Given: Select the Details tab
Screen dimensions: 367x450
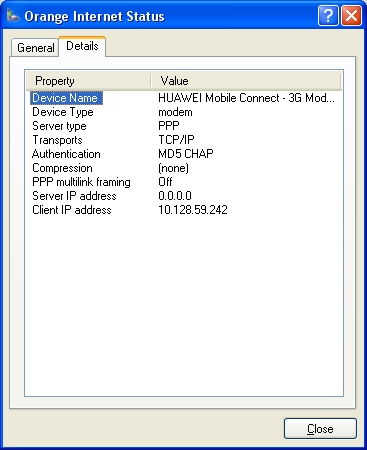Looking at the screenshot, I should [x=82, y=46].
